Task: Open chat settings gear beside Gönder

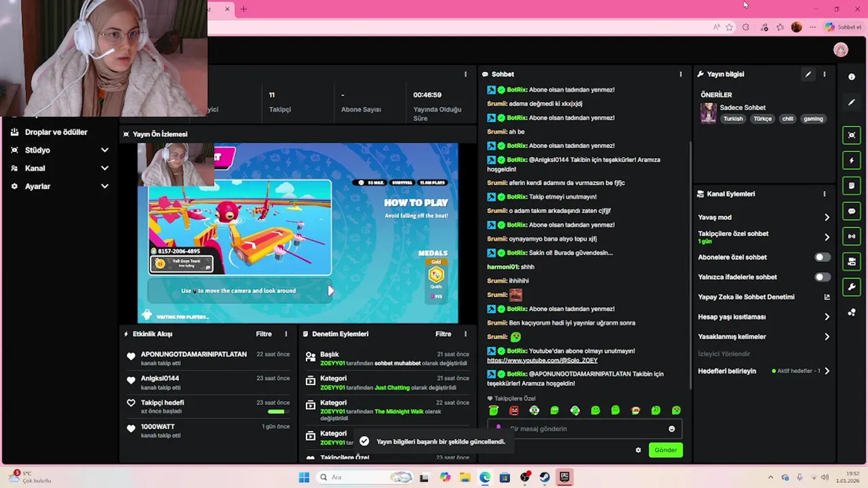Action: pos(638,450)
